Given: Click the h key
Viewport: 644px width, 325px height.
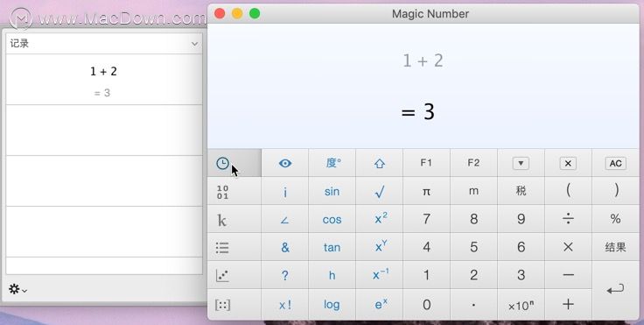Looking at the screenshot, I should coord(332,275).
